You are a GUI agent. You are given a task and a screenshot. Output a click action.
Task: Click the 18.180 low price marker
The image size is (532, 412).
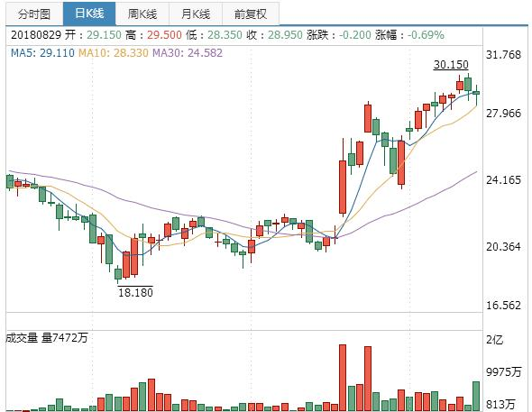click(135, 292)
